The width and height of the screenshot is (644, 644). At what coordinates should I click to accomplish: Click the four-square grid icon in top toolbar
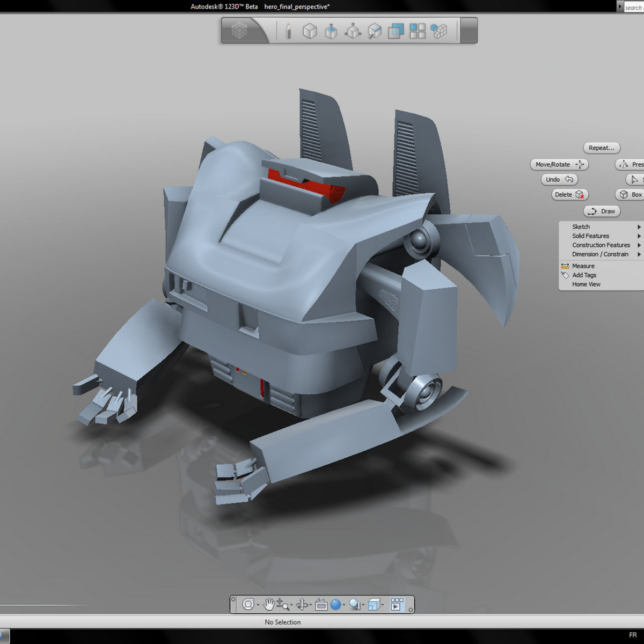417,31
